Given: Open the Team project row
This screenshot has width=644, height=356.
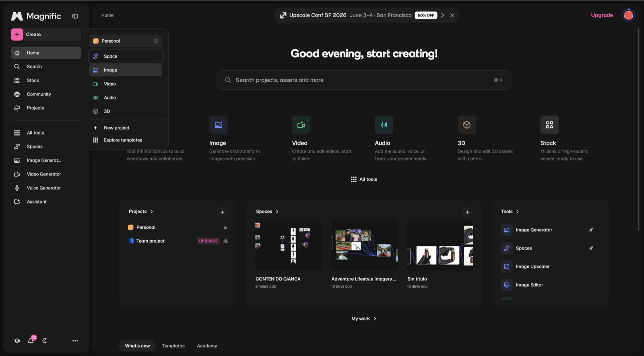Looking at the screenshot, I should 178,241.
